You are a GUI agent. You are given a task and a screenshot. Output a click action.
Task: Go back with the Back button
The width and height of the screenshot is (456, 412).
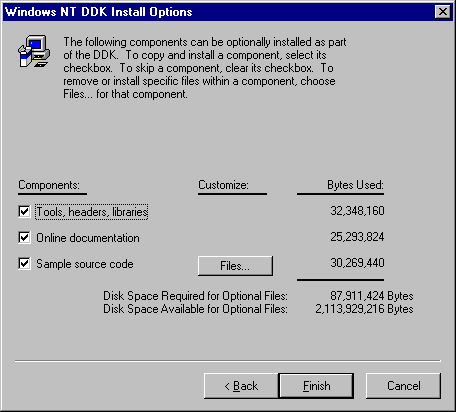(x=241, y=386)
